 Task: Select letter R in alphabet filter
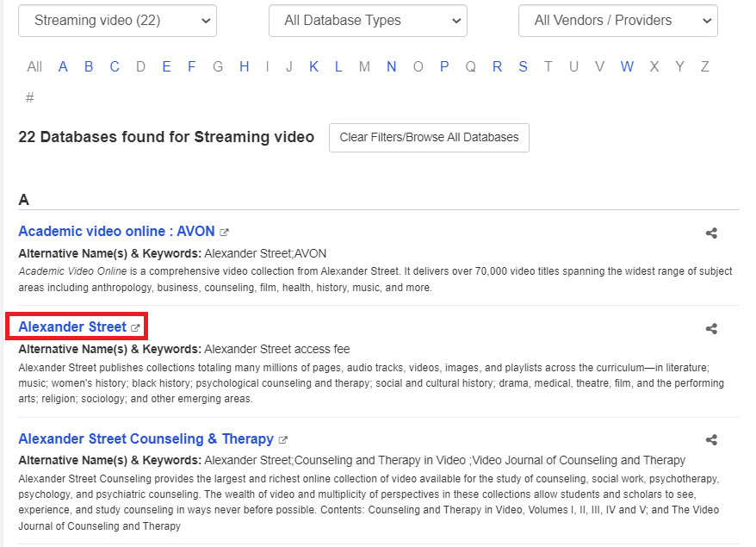coord(497,66)
